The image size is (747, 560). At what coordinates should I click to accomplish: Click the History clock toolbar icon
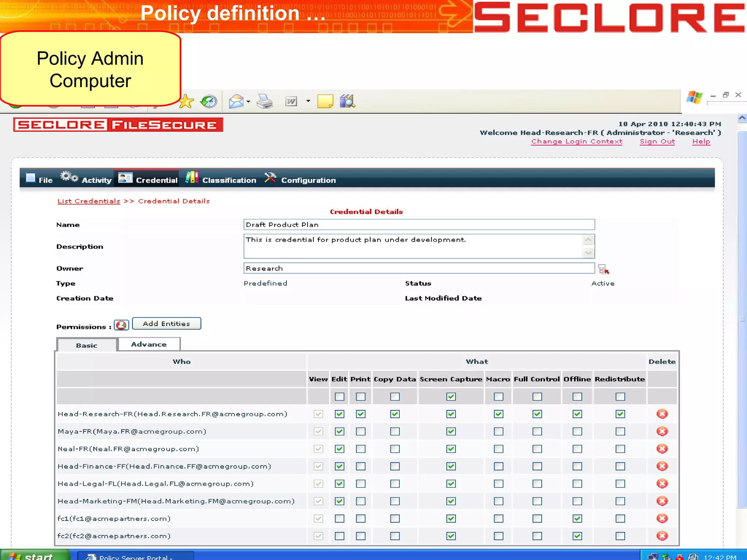(209, 101)
